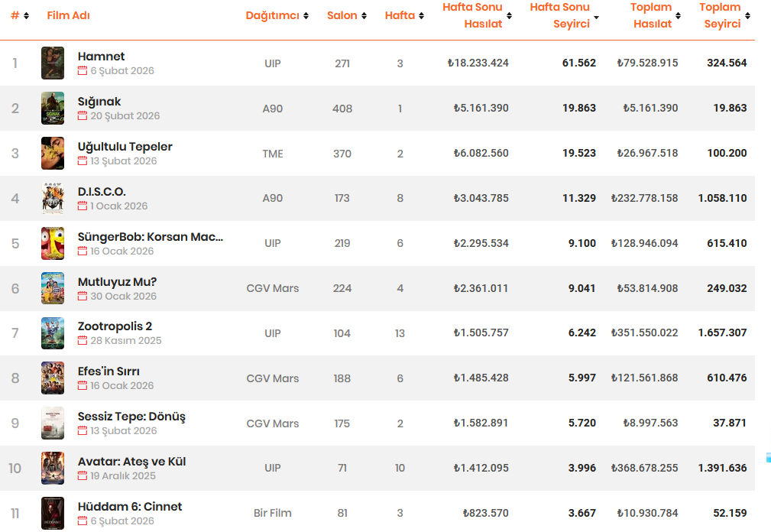The height and width of the screenshot is (532, 771).
Task: Open Avatar: Ateş ve Kül title link
Action: [131, 462]
